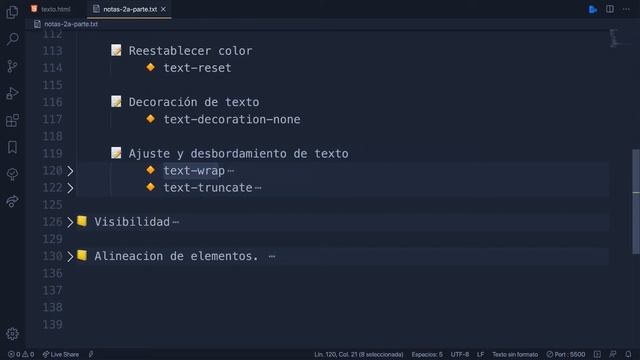This screenshot has width=640, height=360.
Task: Change language mode Texto sin formato
Action: tap(515, 354)
